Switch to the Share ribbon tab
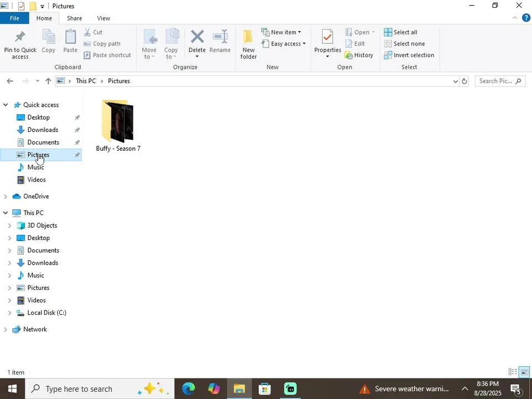 (74, 18)
